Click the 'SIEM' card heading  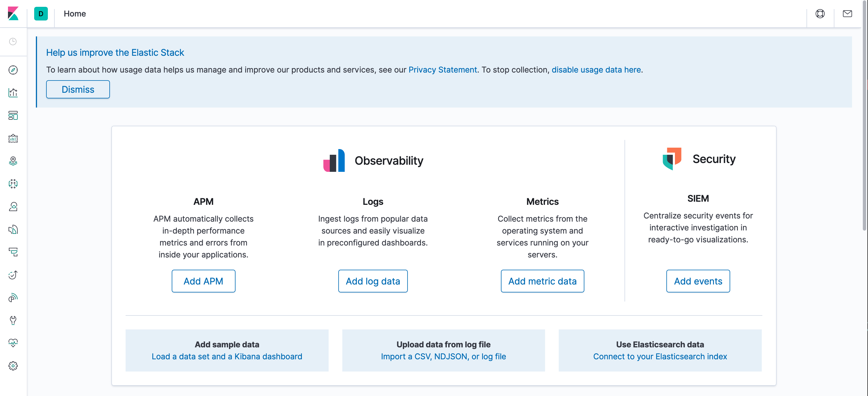(x=698, y=198)
